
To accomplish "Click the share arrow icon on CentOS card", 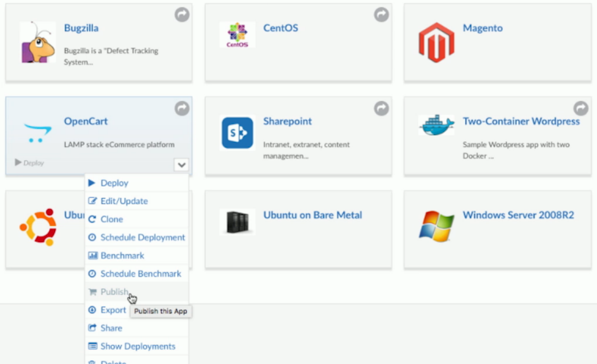I will (381, 15).
